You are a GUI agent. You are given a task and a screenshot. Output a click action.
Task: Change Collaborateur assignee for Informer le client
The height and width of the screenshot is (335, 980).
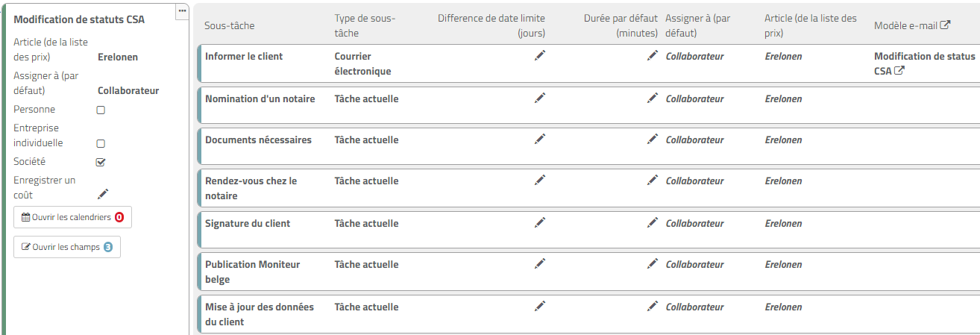(x=694, y=57)
